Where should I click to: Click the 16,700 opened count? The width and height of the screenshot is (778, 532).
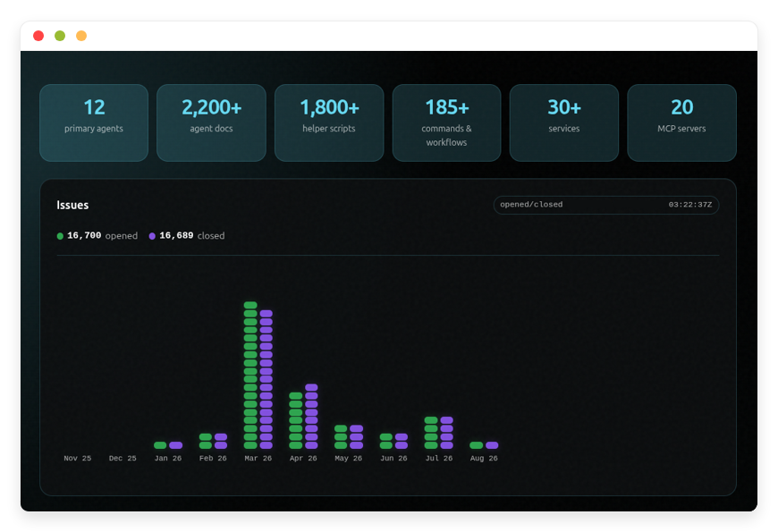point(84,235)
